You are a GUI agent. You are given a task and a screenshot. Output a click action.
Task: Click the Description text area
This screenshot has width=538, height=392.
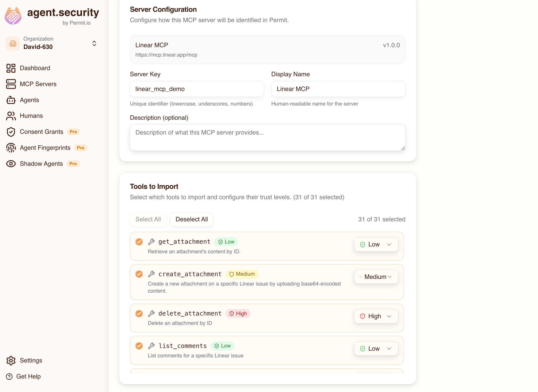[267, 137]
